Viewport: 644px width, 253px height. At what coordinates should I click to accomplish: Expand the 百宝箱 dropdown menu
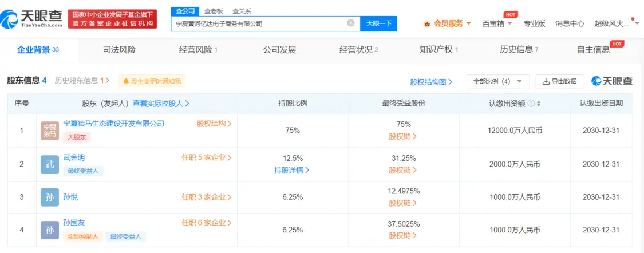pyautogui.click(x=510, y=23)
